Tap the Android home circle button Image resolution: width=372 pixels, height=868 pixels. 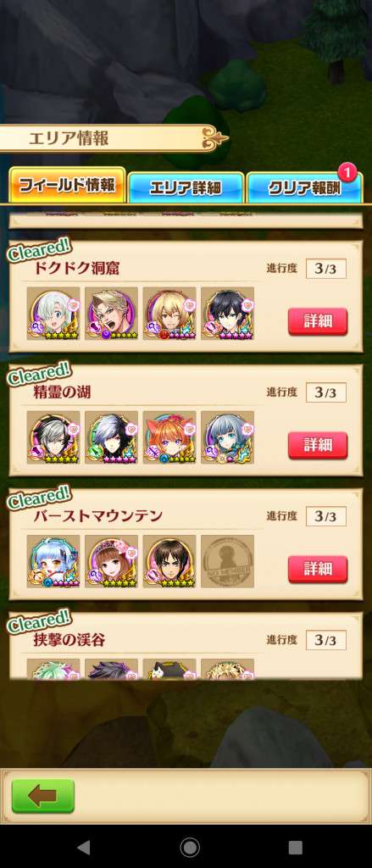(190, 847)
